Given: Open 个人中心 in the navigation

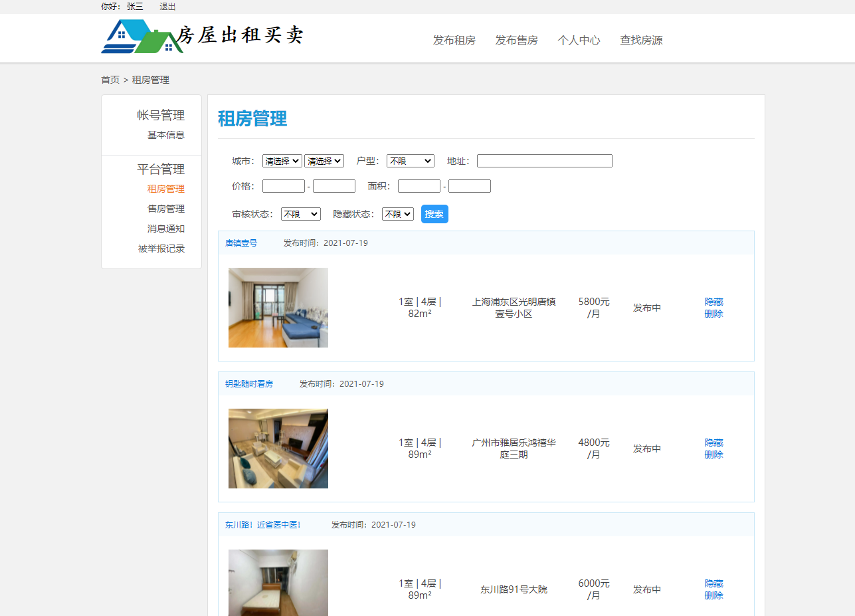Looking at the screenshot, I should click(x=579, y=40).
